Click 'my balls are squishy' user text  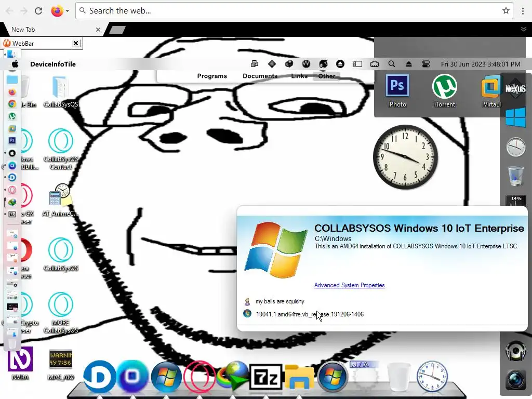[x=280, y=301]
